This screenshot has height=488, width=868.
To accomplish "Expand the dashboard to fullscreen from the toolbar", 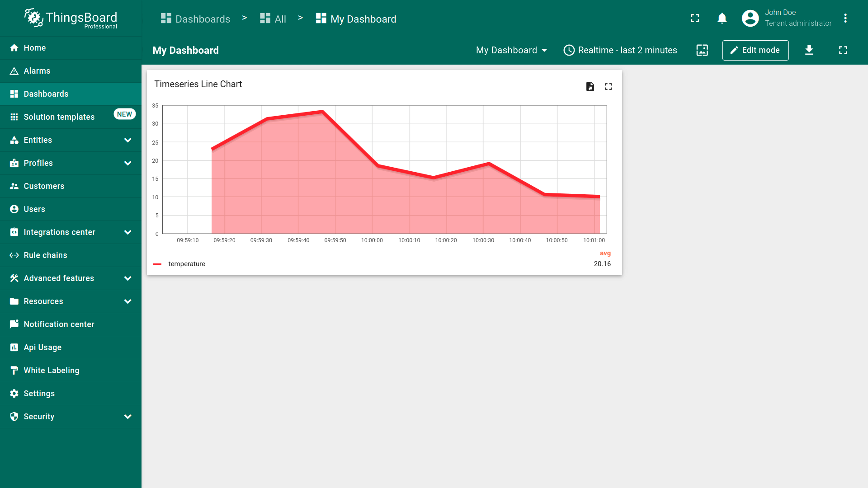I will (843, 50).
